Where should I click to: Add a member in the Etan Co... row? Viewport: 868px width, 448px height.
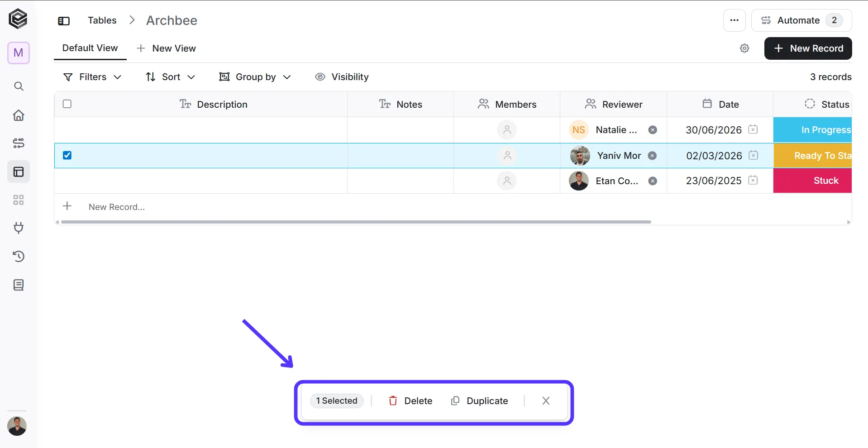click(x=507, y=181)
